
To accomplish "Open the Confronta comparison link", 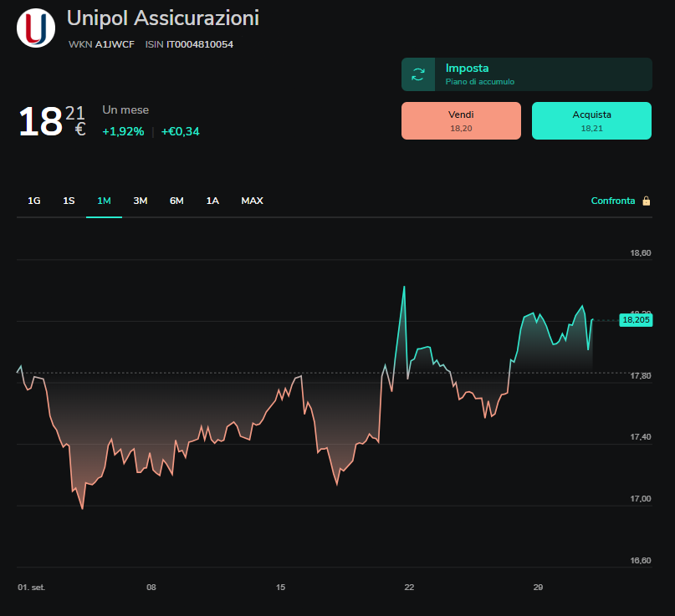I will (x=613, y=201).
